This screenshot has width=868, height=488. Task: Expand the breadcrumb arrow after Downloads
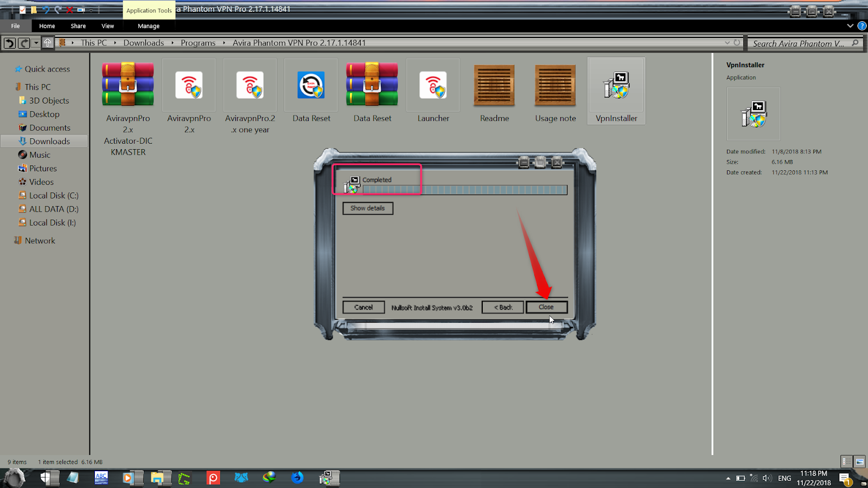[173, 43]
